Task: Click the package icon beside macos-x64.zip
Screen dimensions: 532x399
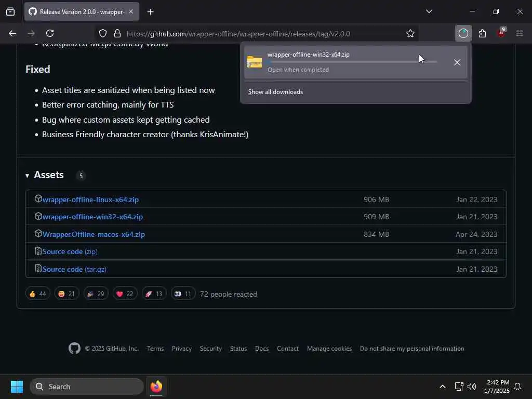Action: pyautogui.click(x=38, y=233)
